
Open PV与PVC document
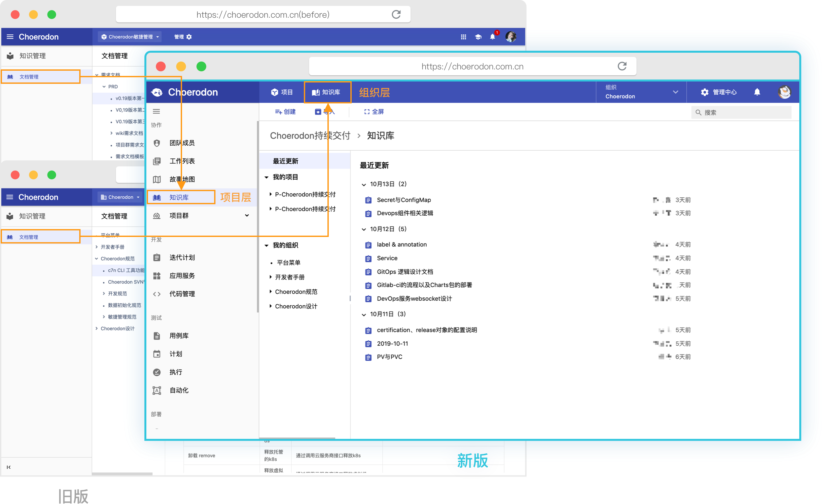(x=389, y=357)
